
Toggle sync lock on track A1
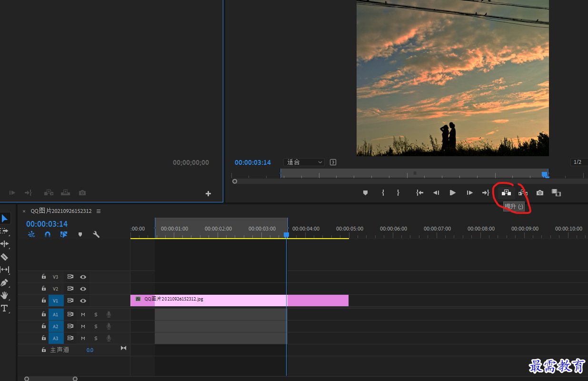point(70,314)
